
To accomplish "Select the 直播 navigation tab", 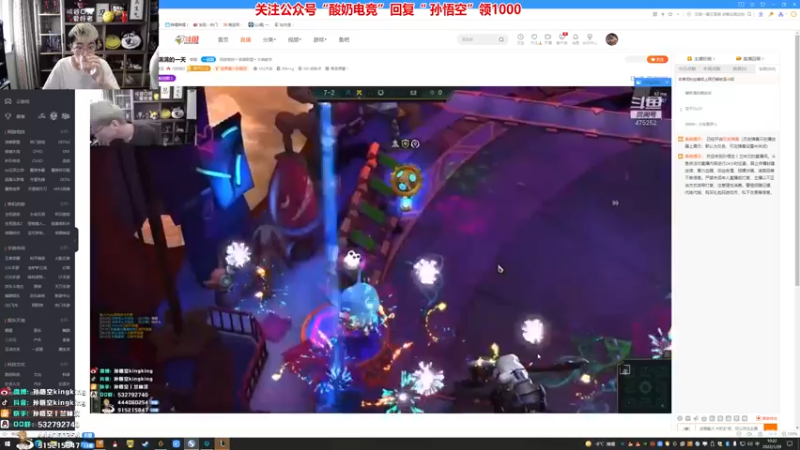I will pos(245,39).
